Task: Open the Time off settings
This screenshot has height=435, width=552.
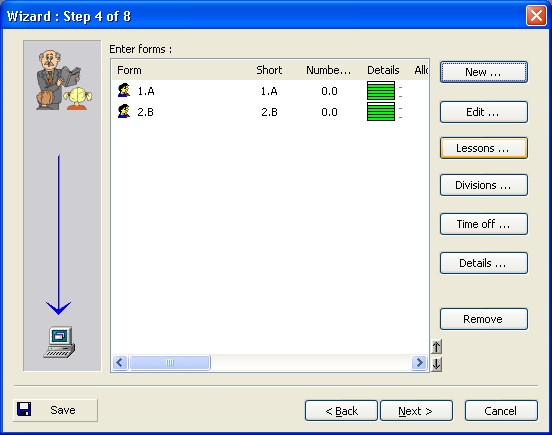Action: tap(484, 224)
